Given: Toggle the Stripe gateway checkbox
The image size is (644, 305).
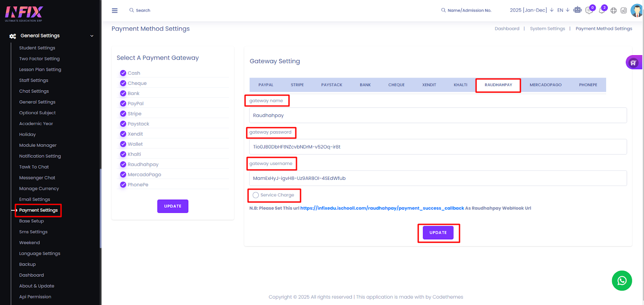Looking at the screenshot, I should [123, 113].
